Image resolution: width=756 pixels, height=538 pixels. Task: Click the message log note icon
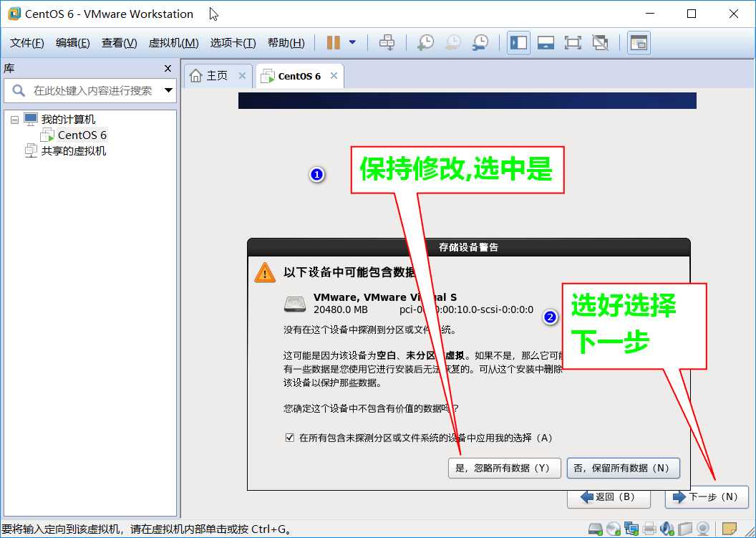(730, 529)
